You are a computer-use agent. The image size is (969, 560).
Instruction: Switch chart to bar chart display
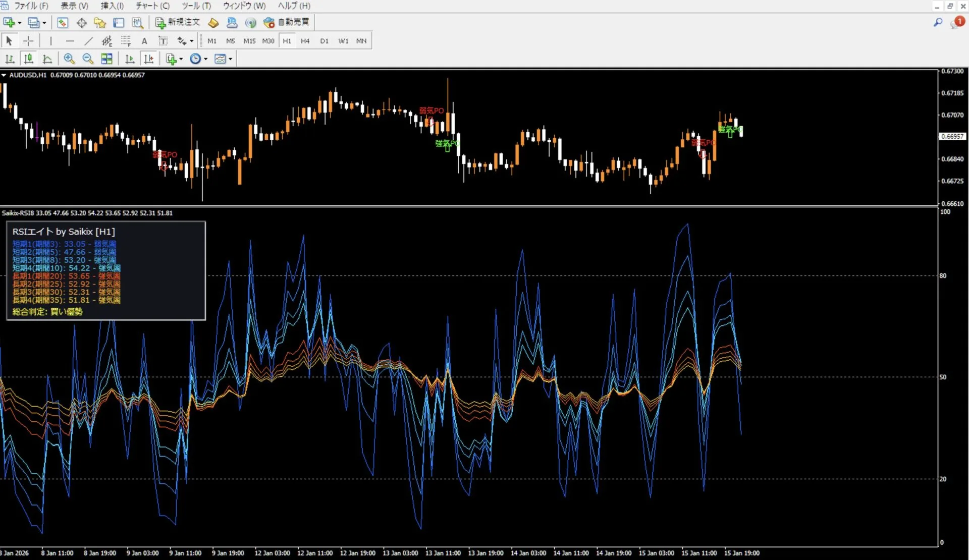(x=10, y=59)
